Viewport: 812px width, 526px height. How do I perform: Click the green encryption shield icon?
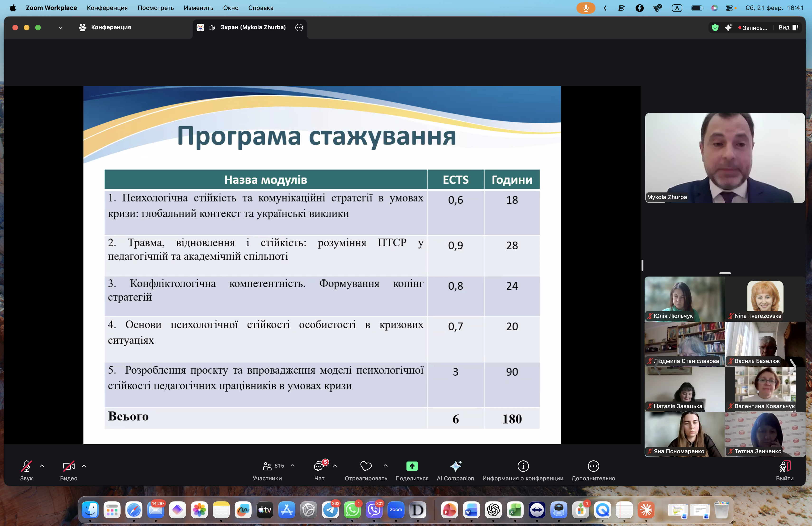(715, 28)
